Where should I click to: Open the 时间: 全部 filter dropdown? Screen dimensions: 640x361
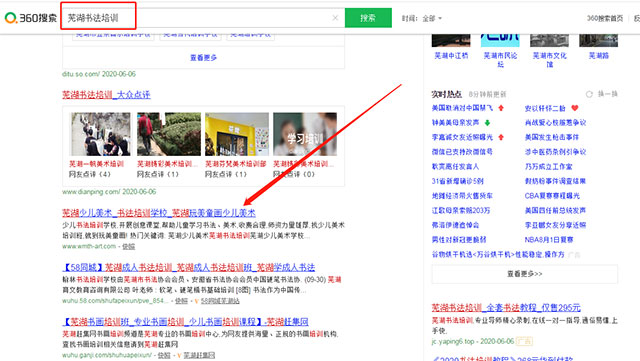[x=422, y=18]
